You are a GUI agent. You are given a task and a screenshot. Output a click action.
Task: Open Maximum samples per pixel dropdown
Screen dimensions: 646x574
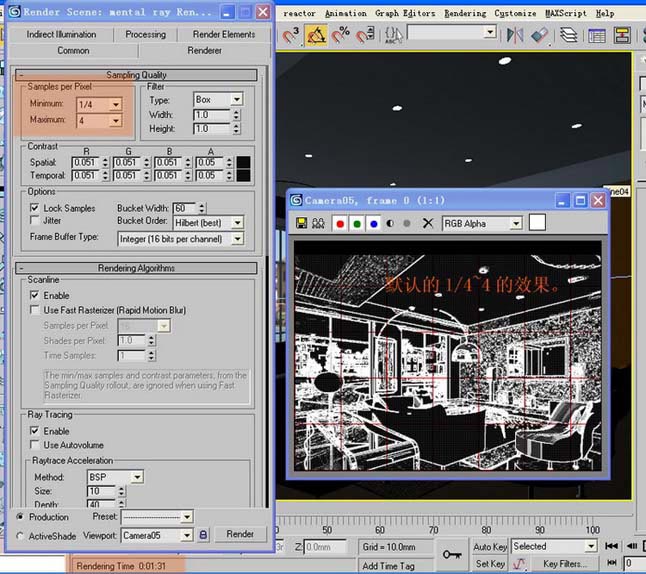click(x=116, y=120)
